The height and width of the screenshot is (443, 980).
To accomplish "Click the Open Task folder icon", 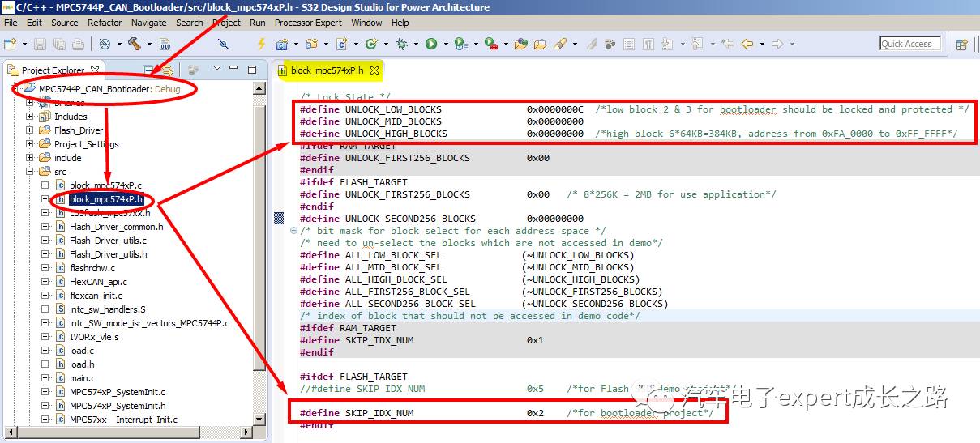I will (x=540, y=44).
